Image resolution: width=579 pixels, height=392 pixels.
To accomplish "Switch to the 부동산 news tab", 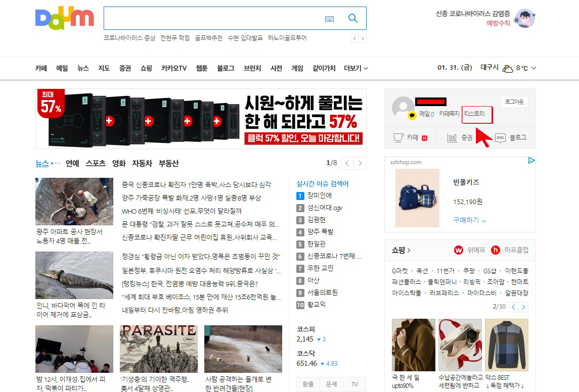I will coord(169,163).
